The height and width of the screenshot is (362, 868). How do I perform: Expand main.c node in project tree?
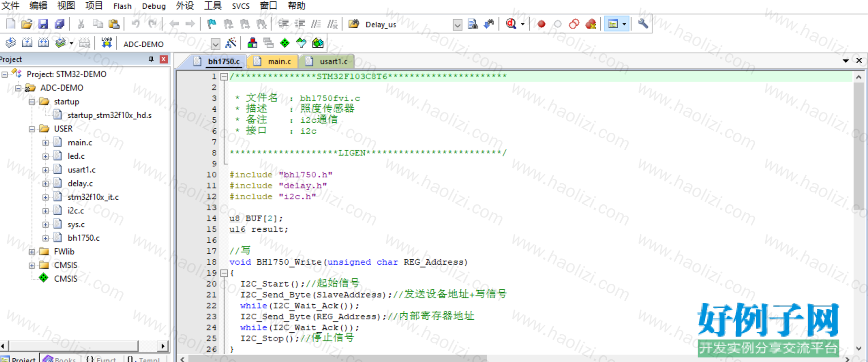click(45, 143)
